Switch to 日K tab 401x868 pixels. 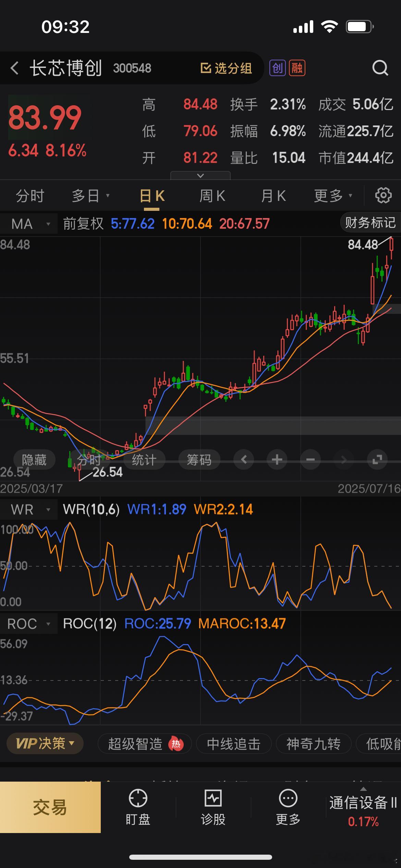(x=152, y=196)
